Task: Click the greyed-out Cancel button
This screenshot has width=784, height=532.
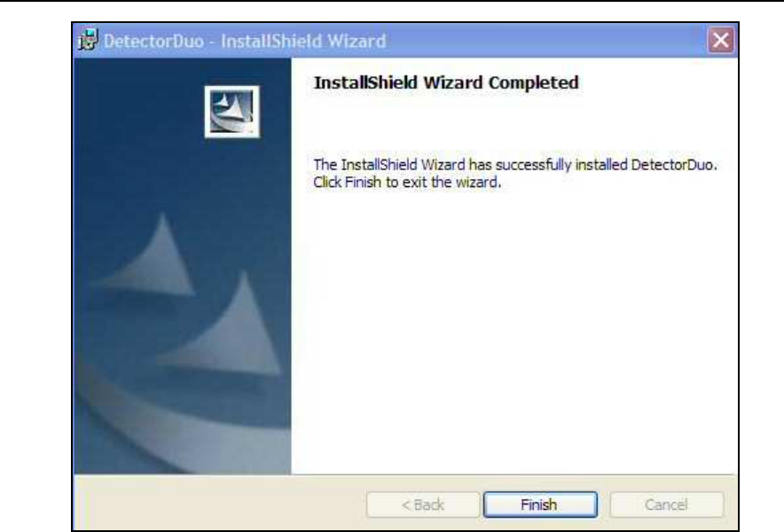Action: pos(667,505)
